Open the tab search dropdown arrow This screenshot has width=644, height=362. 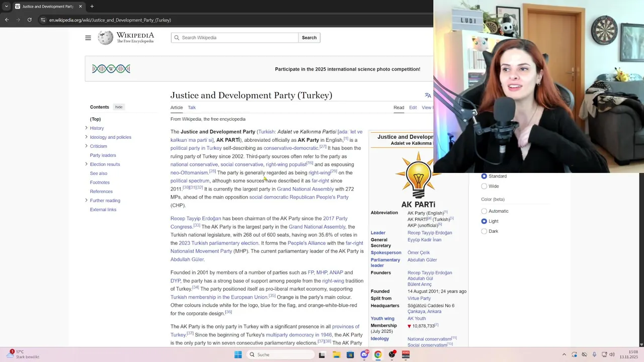(x=6, y=7)
